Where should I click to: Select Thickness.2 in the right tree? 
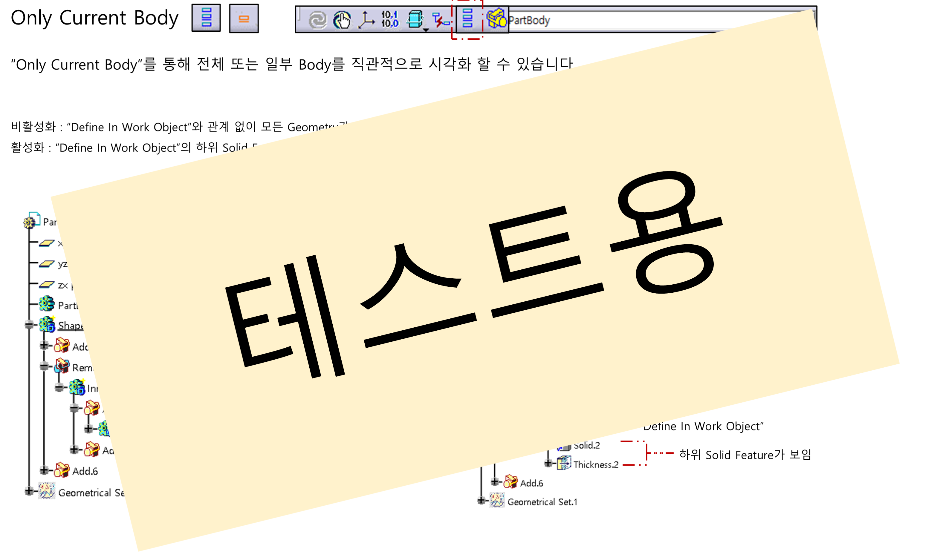click(595, 464)
